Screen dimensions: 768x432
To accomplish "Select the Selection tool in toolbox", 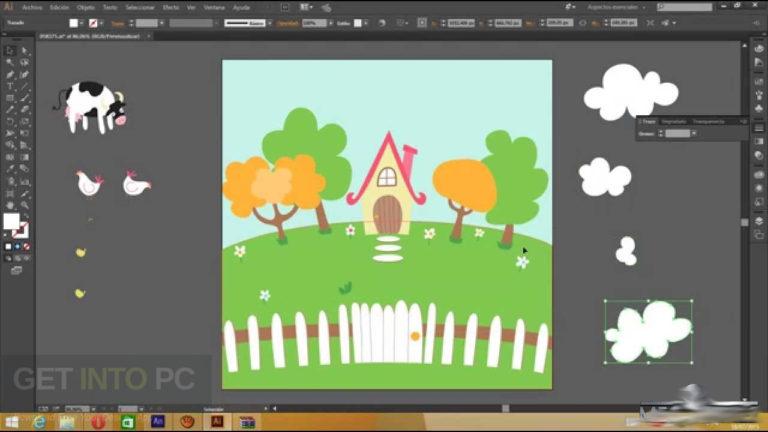I will point(10,51).
